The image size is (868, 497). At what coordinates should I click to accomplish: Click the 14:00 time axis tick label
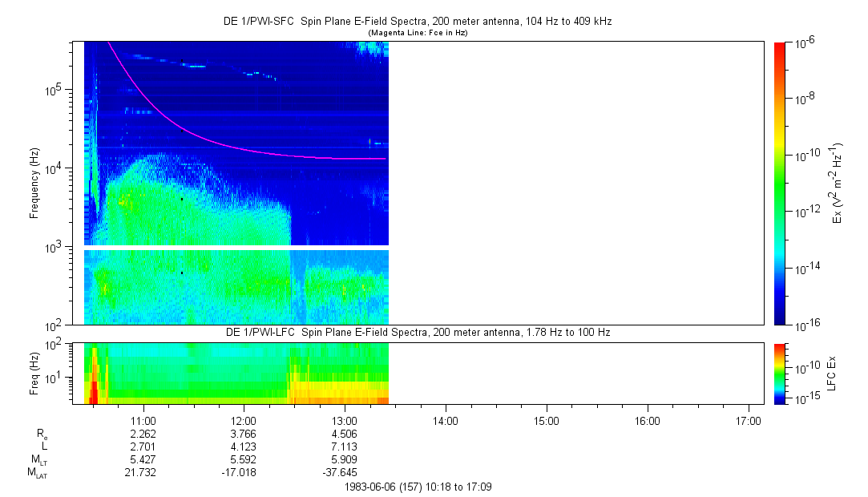(x=446, y=421)
